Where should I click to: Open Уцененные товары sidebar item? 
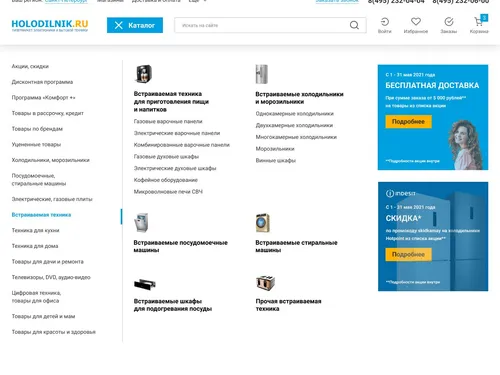click(x=36, y=144)
